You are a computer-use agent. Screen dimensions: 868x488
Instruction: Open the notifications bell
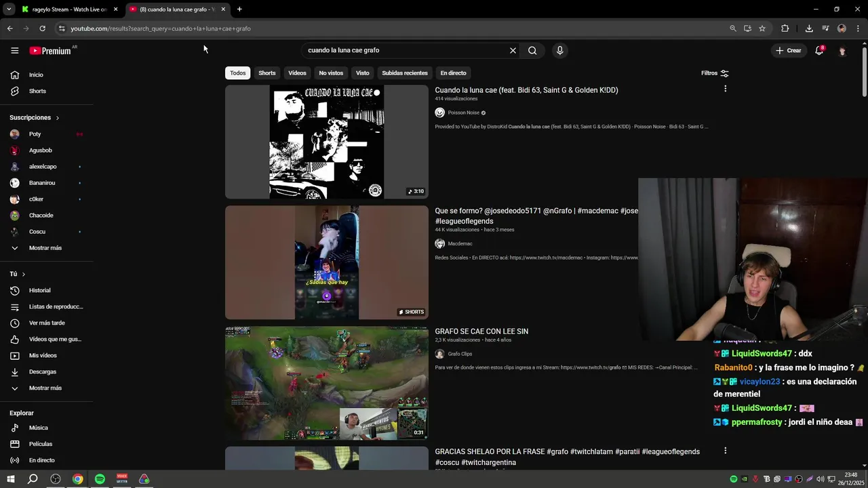(x=819, y=50)
